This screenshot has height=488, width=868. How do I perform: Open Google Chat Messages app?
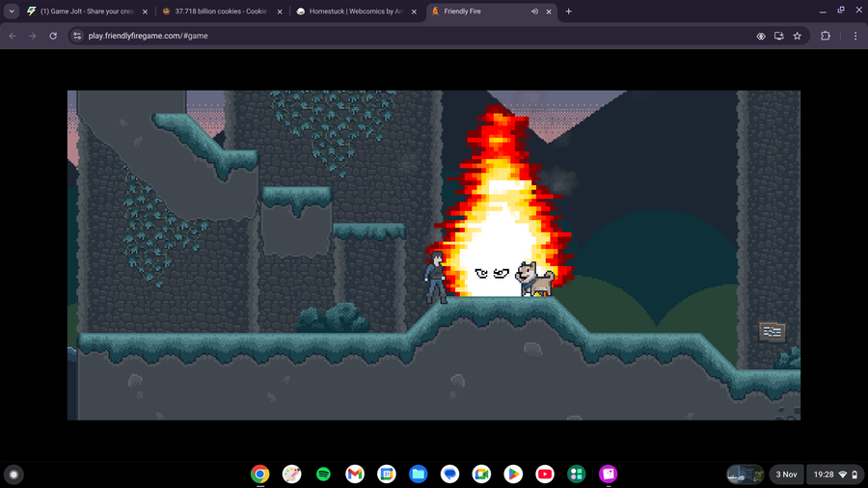tap(449, 474)
